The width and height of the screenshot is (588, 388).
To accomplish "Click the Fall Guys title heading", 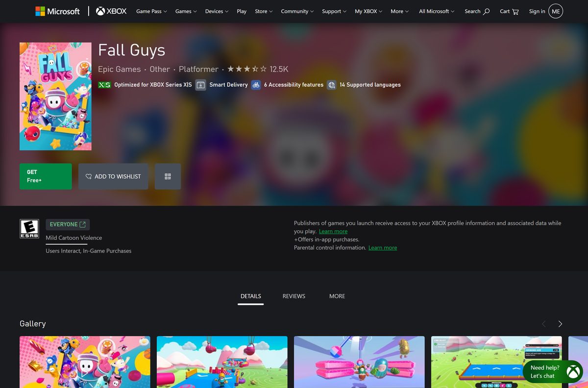I will pyautogui.click(x=132, y=50).
